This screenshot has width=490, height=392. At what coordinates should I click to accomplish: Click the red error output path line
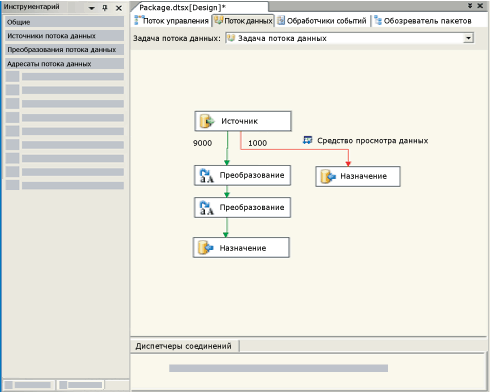coord(294,149)
